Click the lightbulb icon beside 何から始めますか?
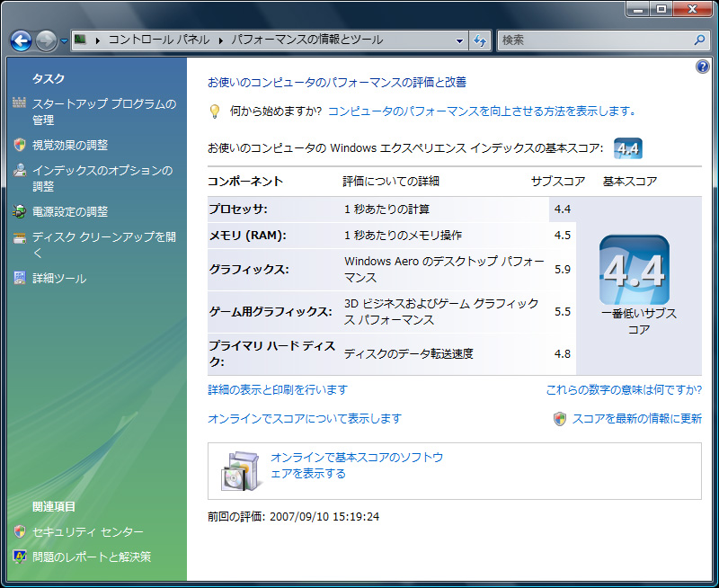This screenshot has width=719, height=588. [x=215, y=111]
